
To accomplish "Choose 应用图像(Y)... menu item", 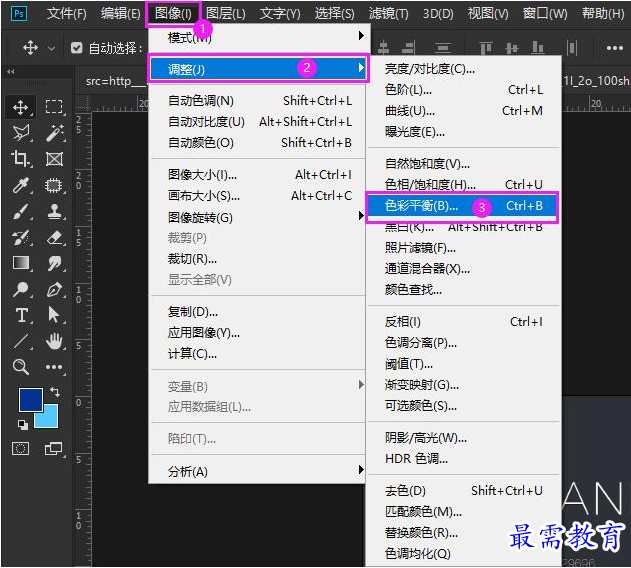I will click(257, 333).
